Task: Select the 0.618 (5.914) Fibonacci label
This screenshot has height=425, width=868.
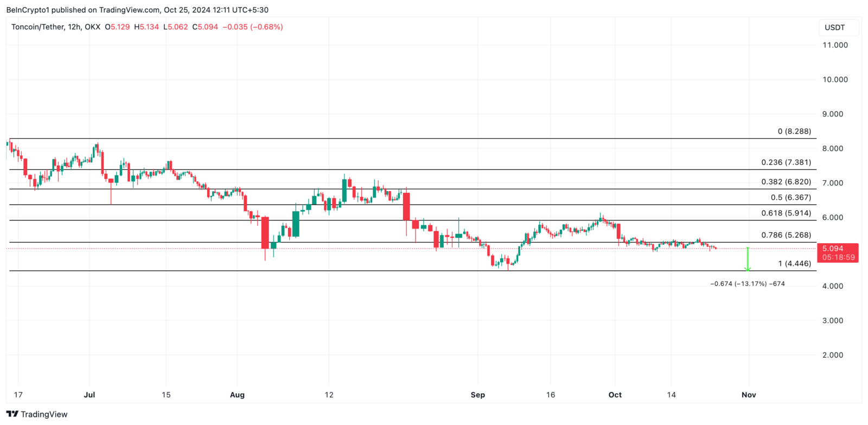Action: (x=786, y=213)
